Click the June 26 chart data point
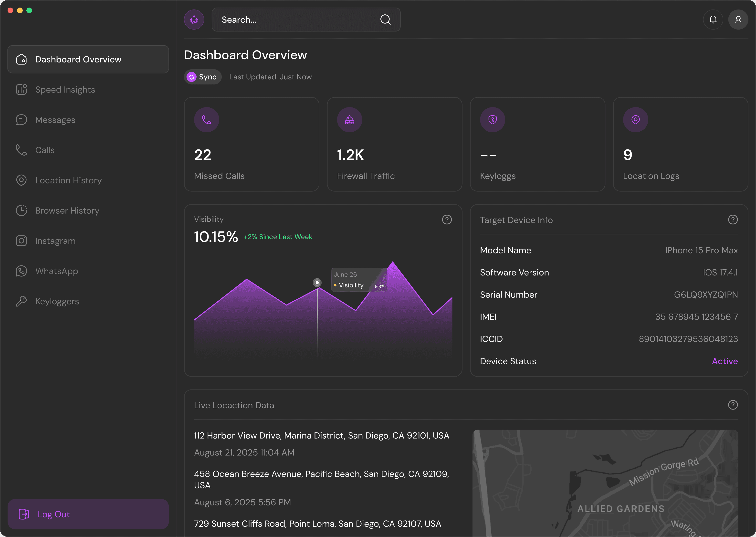Viewport: 756px width, 537px height. [x=317, y=283]
